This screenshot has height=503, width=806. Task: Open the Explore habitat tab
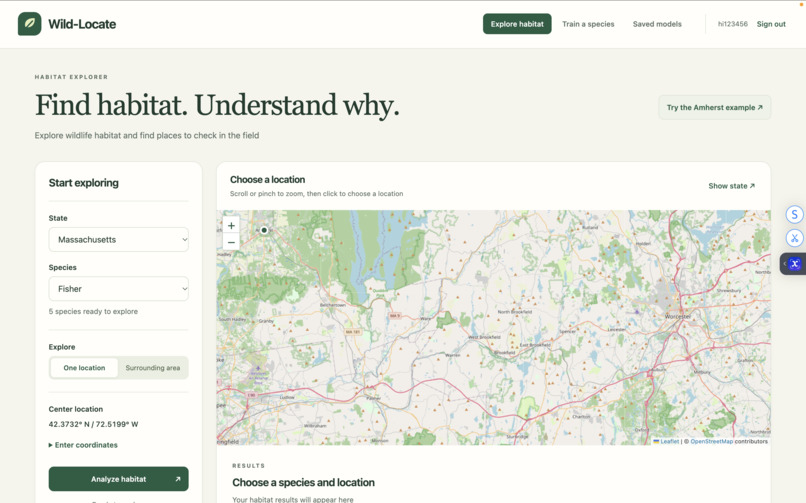(517, 24)
